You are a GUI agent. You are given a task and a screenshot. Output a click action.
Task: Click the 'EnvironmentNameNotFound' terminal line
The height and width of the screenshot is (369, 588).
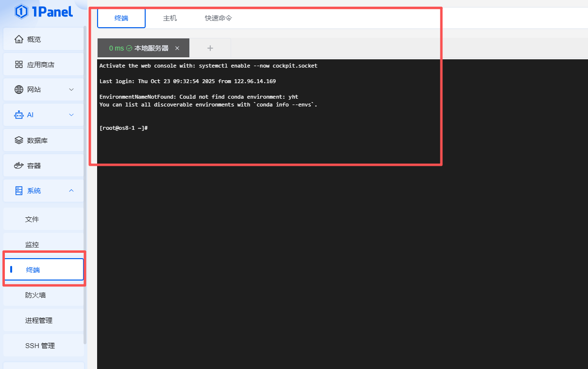(199, 97)
